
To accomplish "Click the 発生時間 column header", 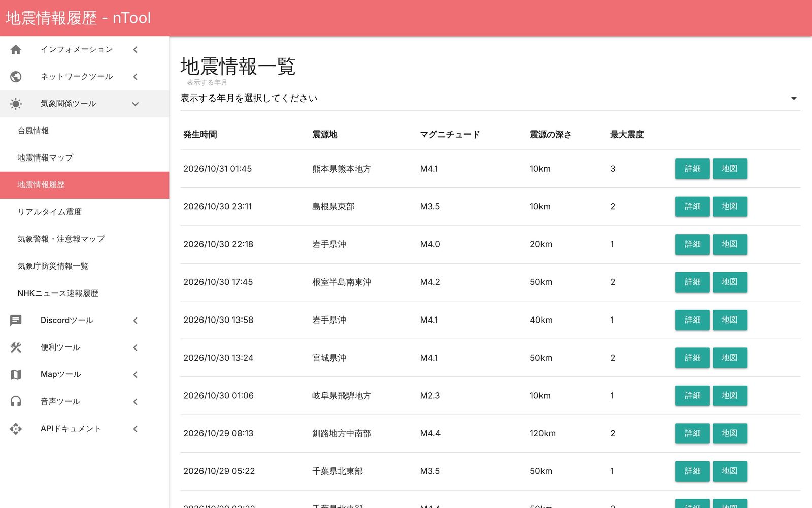I will 200,135.
